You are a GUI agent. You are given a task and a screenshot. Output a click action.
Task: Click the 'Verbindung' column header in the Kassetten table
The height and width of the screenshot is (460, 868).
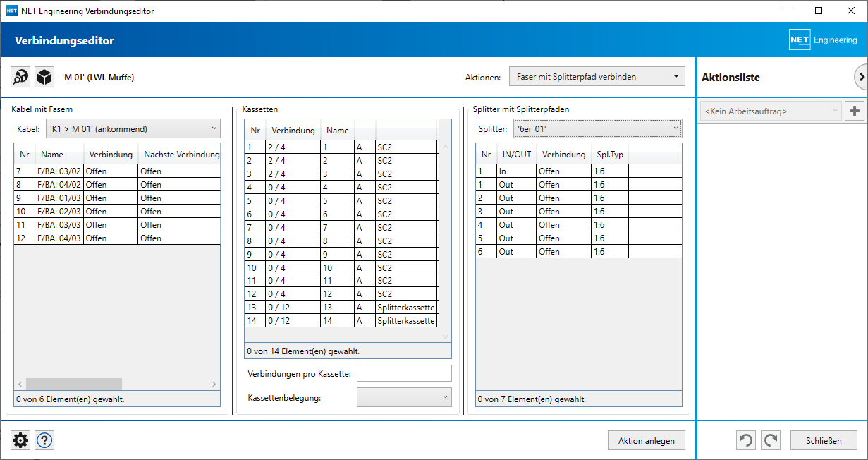pos(293,131)
